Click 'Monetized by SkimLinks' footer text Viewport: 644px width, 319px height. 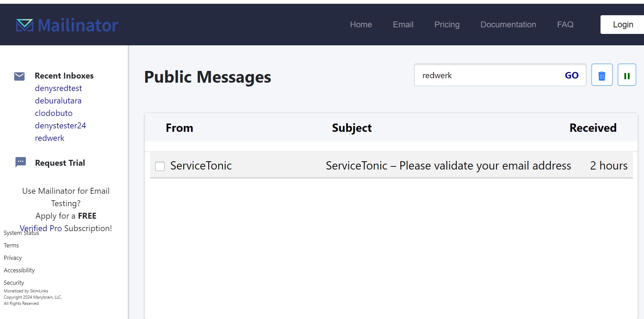click(x=26, y=291)
